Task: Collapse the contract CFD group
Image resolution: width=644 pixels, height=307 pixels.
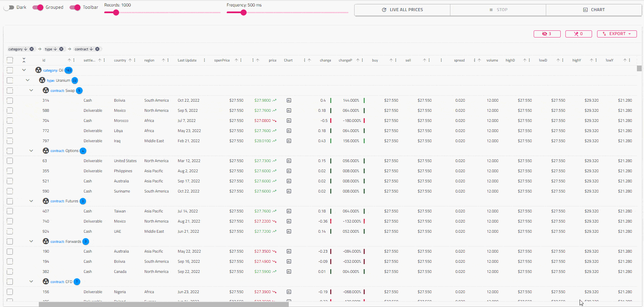Action: 31,282
